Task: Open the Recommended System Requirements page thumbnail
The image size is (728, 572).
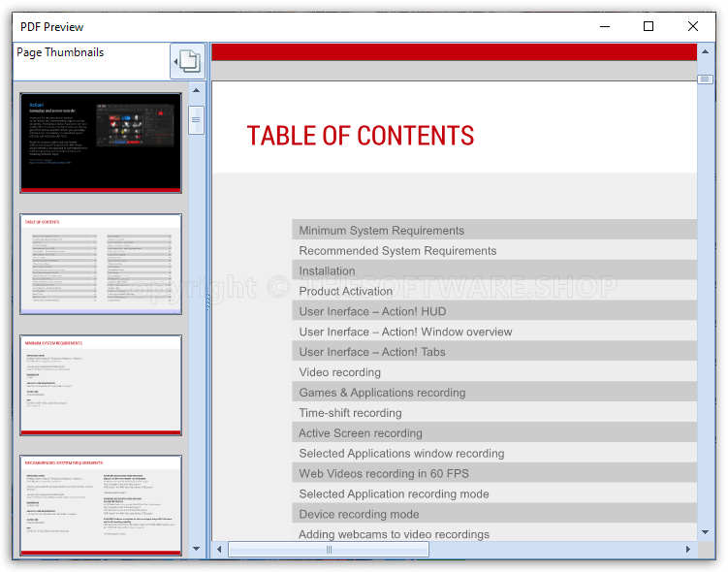Action: pyautogui.click(x=101, y=505)
